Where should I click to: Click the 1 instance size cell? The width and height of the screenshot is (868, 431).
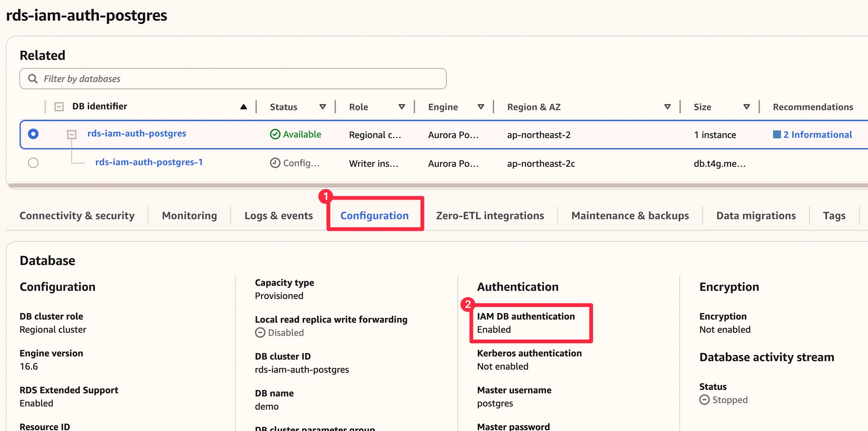point(715,135)
